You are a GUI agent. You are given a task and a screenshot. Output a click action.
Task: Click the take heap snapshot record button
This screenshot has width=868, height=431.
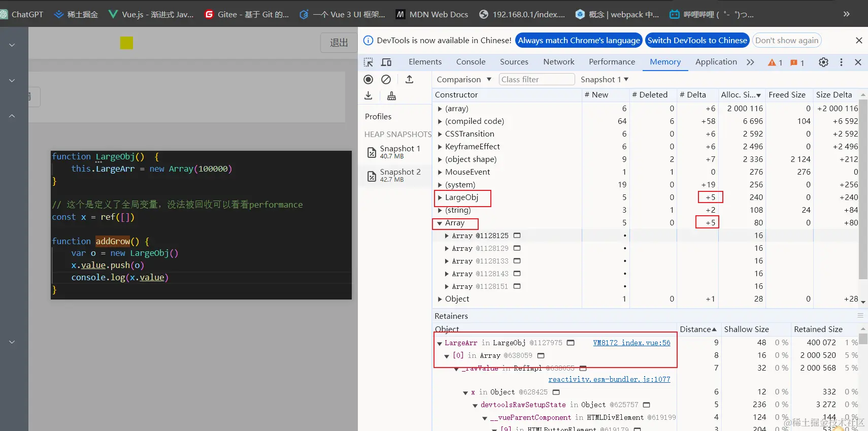tap(369, 79)
